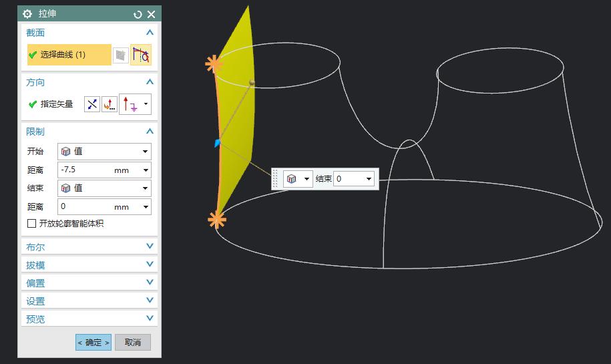
Task: Expand the 布尔 section
Action: pyautogui.click(x=89, y=246)
